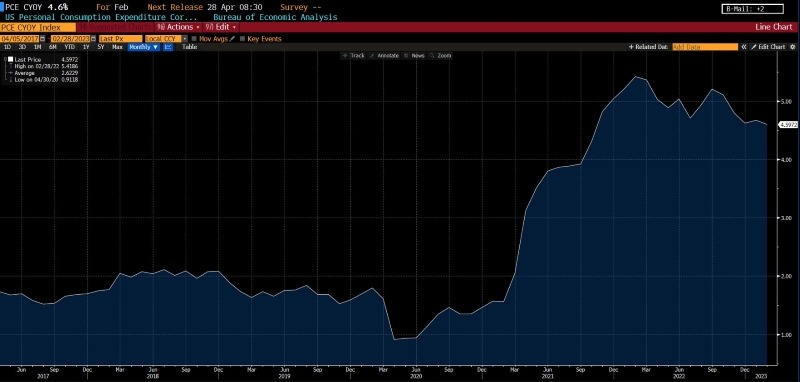
Task: Select the YTD range tab
Action: (x=70, y=47)
